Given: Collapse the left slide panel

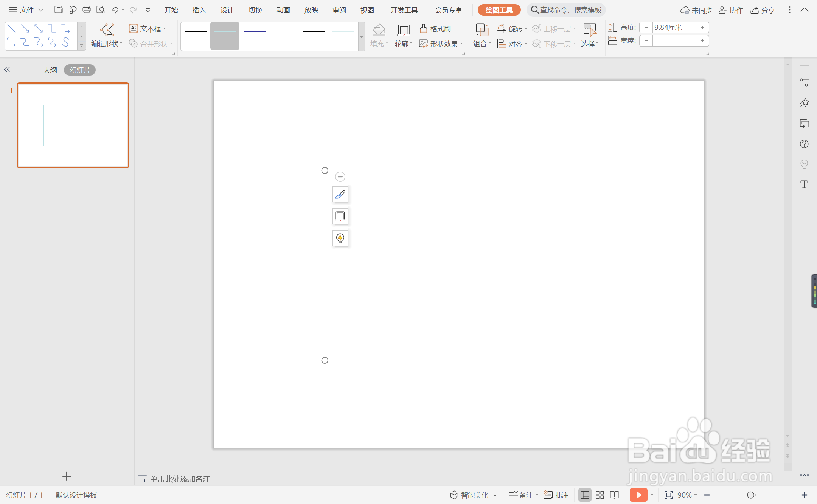Looking at the screenshot, I should tap(7, 70).
